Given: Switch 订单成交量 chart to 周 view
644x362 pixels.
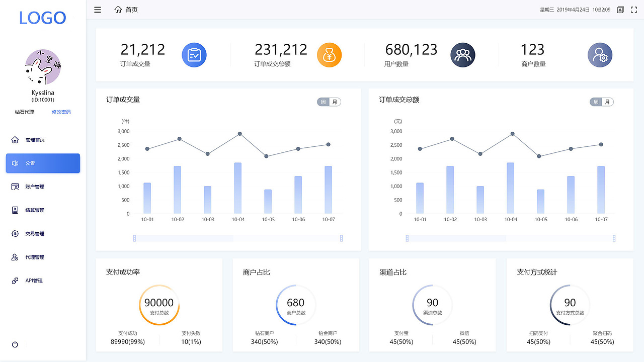Looking at the screenshot, I should [x=323, y=102].
